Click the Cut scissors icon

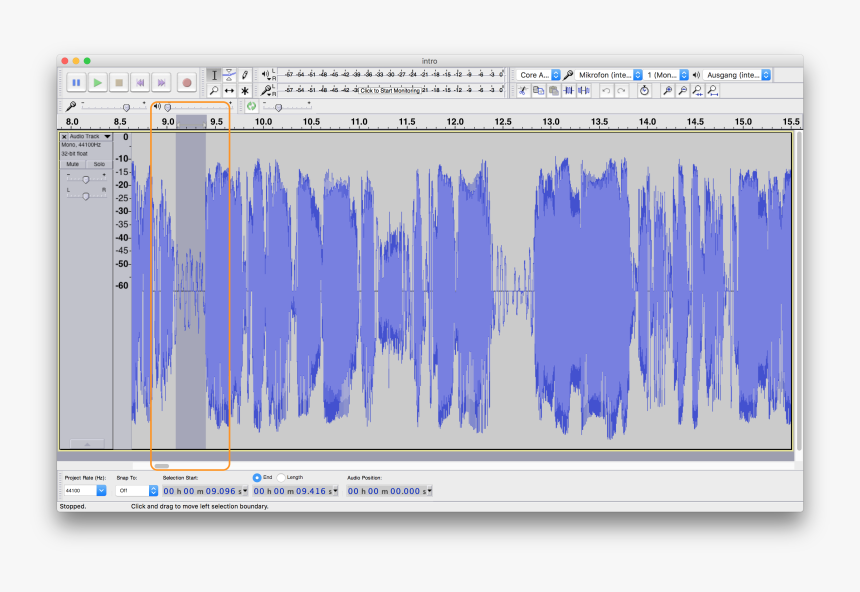[x=523, y=91]
